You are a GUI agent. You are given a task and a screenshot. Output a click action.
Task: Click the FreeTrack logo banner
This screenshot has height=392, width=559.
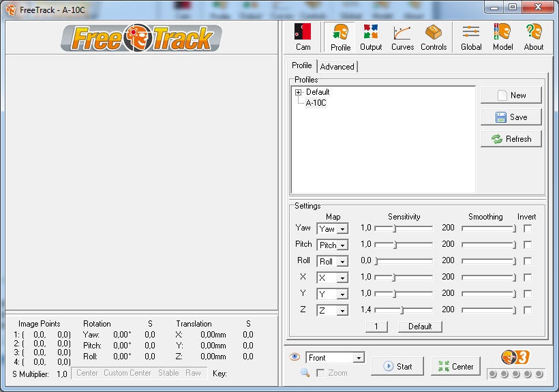click(141, 37)
